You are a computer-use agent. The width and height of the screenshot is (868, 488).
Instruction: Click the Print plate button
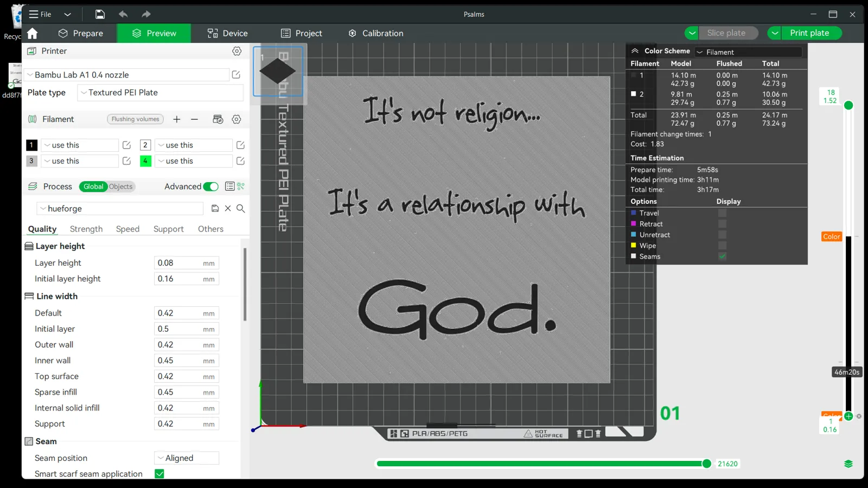coord(811,33)
